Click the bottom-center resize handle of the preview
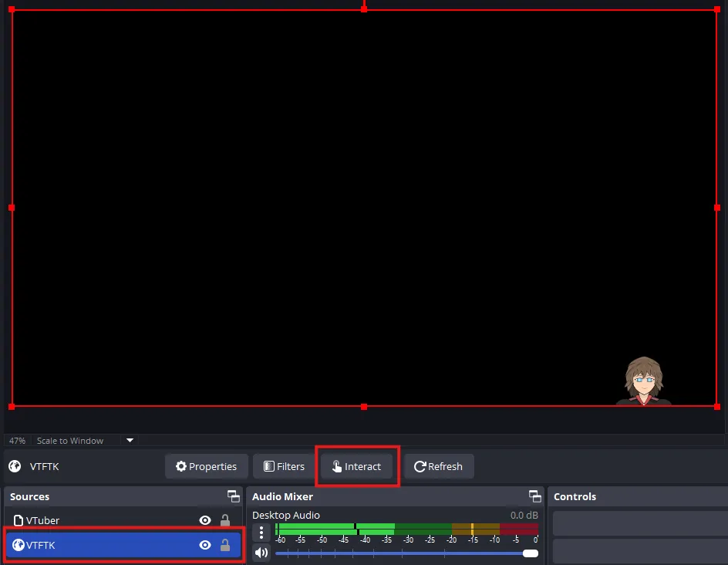This screenshot has height=565, width=728. point(364,406)
